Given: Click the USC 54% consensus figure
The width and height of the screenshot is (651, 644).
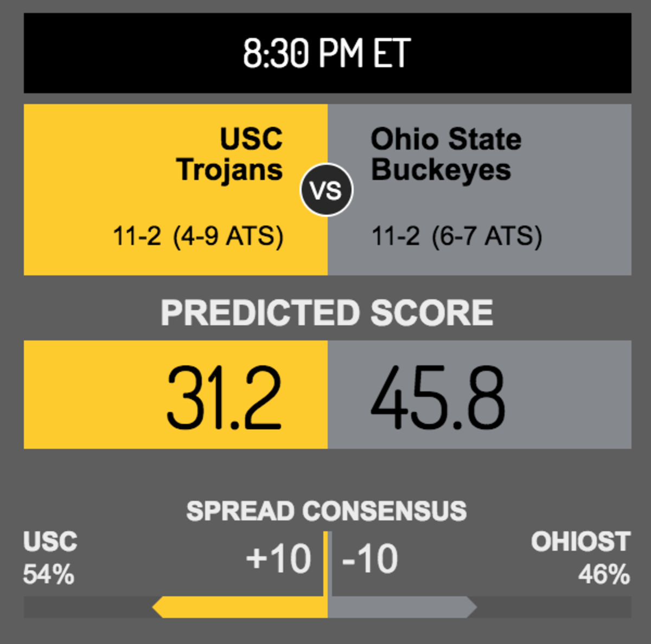Looking at the screenshot, I should (x=48, y=575).
